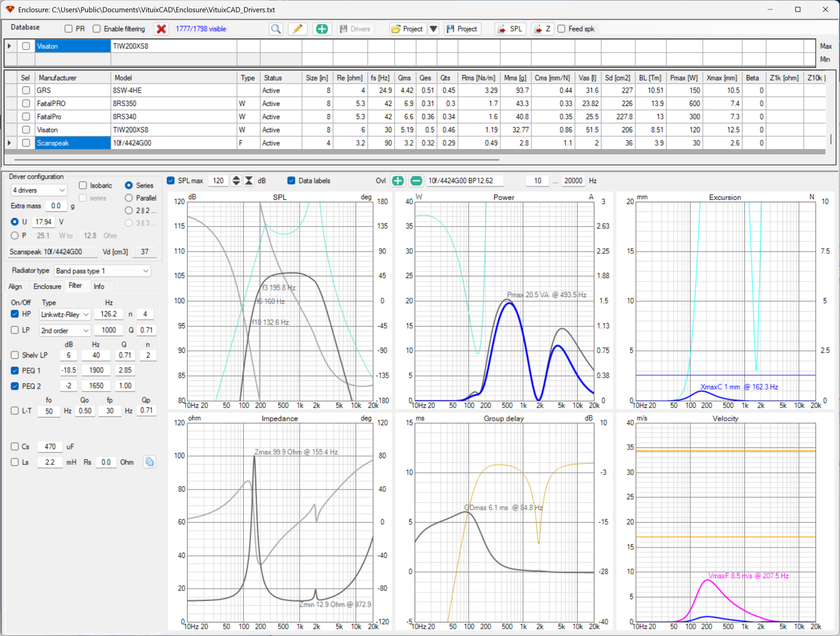Viewport: 840px width, 636px height.
Task: Disable the HP filter checkbox
Action: (x=15, y=314)
